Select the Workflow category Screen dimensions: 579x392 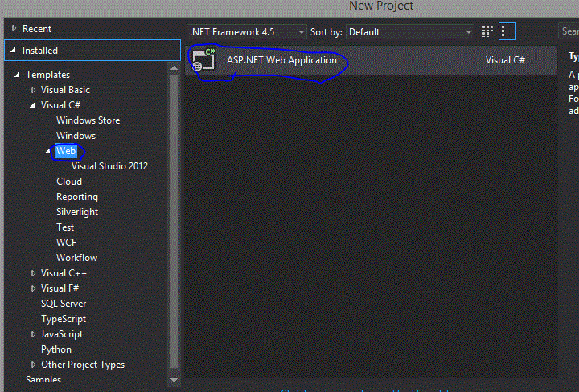[x=76, y=258]
